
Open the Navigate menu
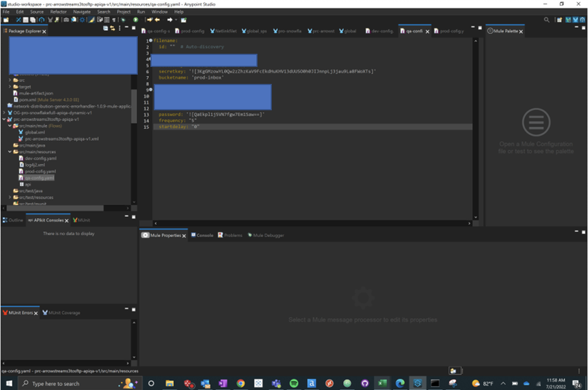(82, 12)
